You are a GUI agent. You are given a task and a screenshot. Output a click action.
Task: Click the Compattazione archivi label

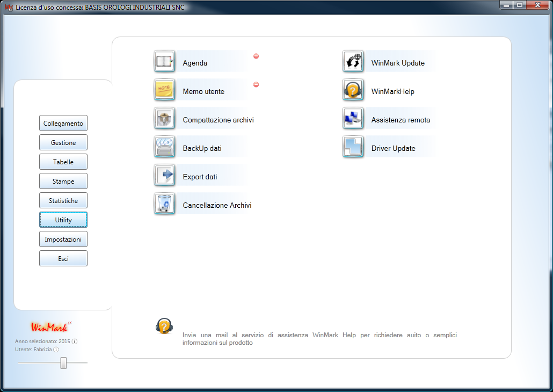tap(219, 120)
